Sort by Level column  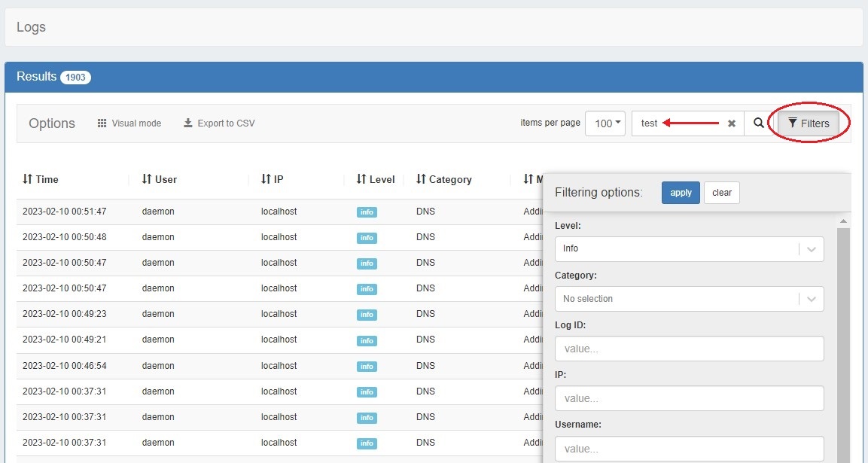click(376, 179)
